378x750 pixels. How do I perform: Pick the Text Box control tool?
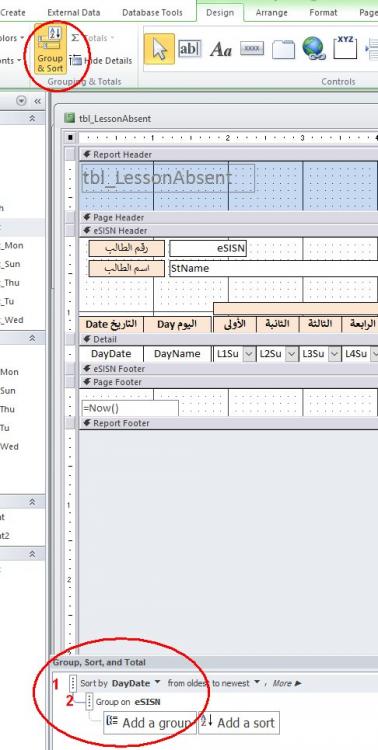click(x=189, y=49)
